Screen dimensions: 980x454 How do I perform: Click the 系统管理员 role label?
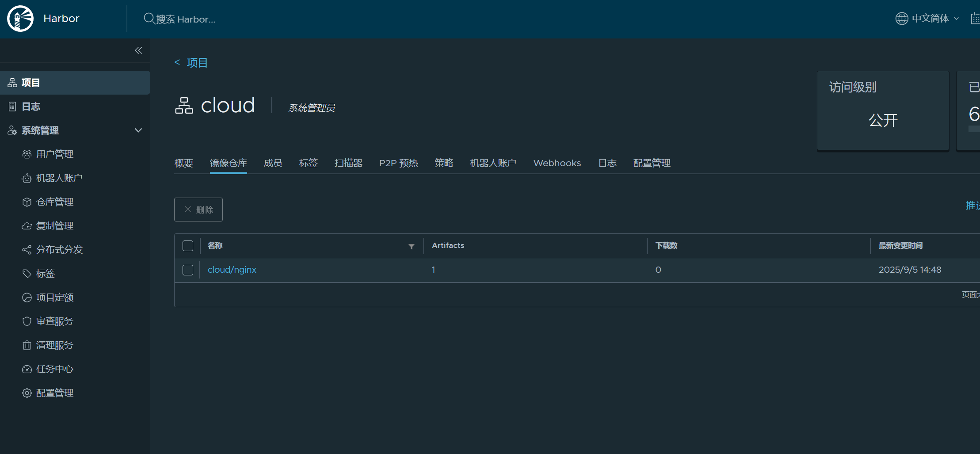(x=312, y=108)
